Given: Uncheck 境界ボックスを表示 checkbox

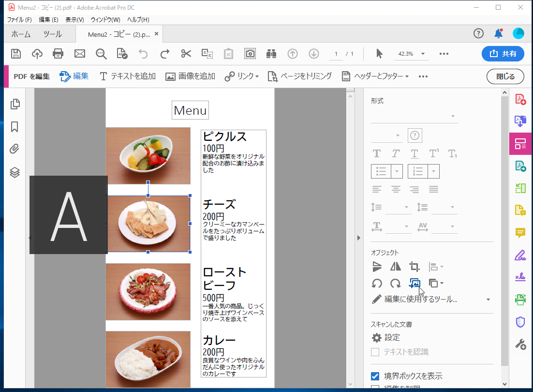Looking at the screenshot, I should click(x=375, y=376).
